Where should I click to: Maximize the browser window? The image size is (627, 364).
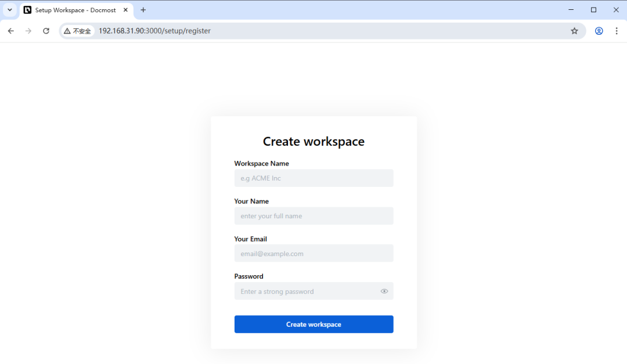pos(593,10)
